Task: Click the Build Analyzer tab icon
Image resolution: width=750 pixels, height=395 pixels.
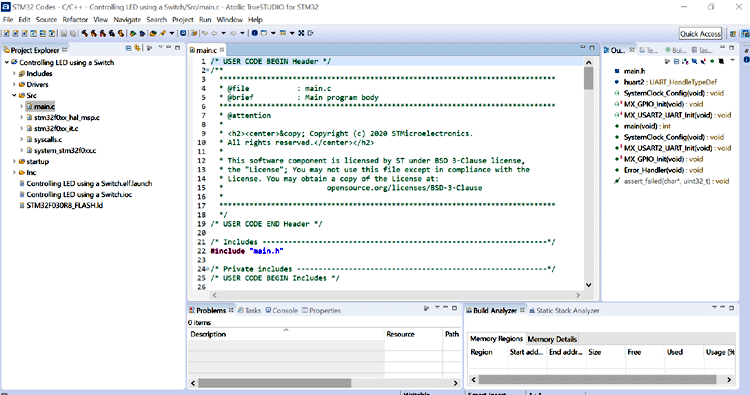Action: [x=469, y=310]
